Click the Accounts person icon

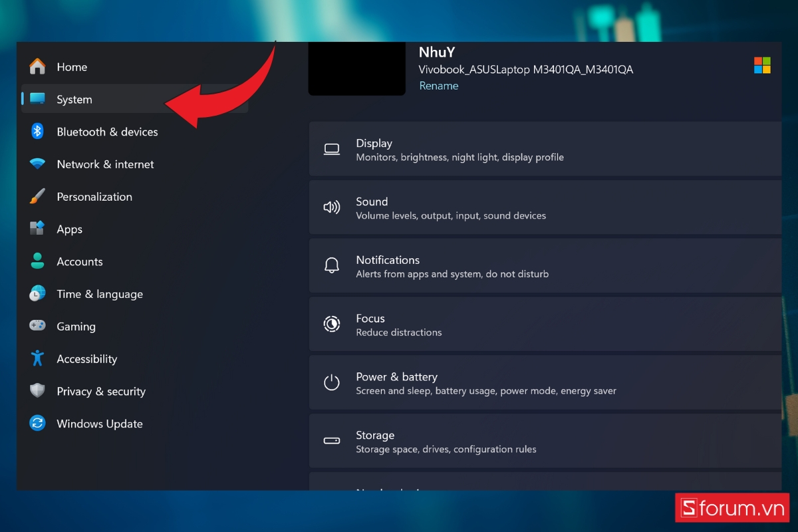[x=38, y=261]
